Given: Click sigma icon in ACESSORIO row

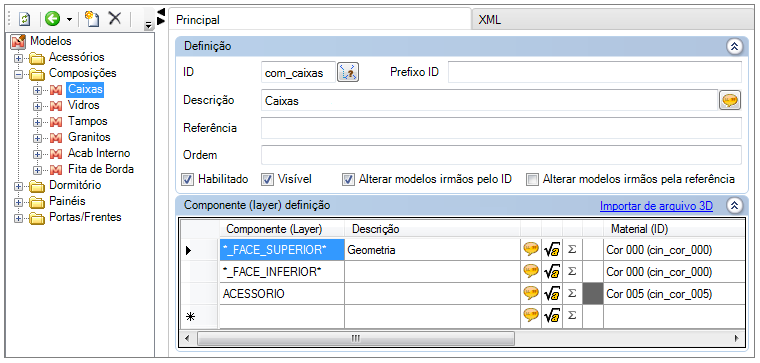Looking at the screenshot, I should (x=572, y=294).
